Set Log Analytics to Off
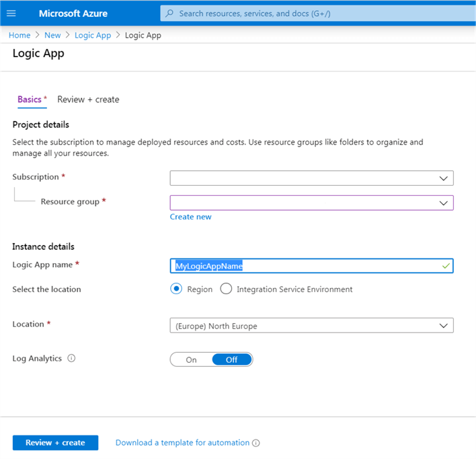476x459 pixels. (231, 359)
